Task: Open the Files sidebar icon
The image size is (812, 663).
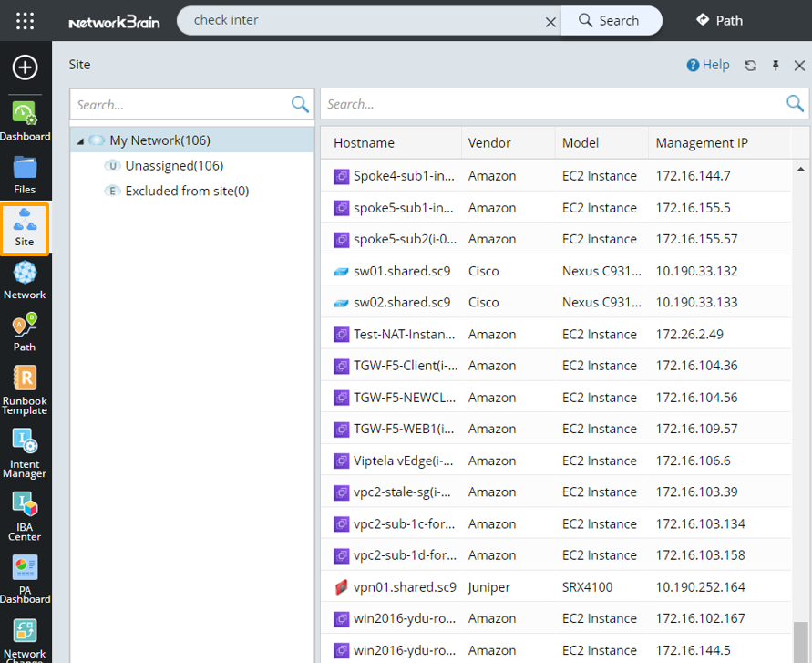Action: pyautogui.click(x=25, y=175)
